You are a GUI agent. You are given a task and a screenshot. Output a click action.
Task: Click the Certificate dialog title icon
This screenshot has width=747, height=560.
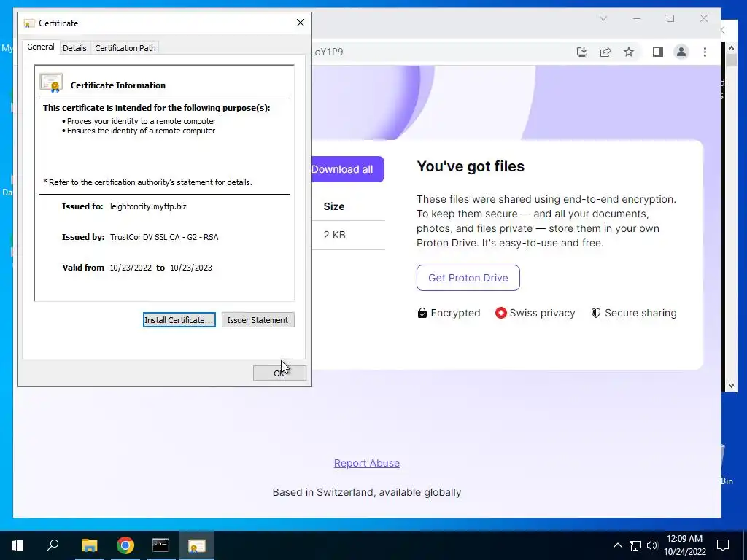pyautogui.click(x=29, y=23)
